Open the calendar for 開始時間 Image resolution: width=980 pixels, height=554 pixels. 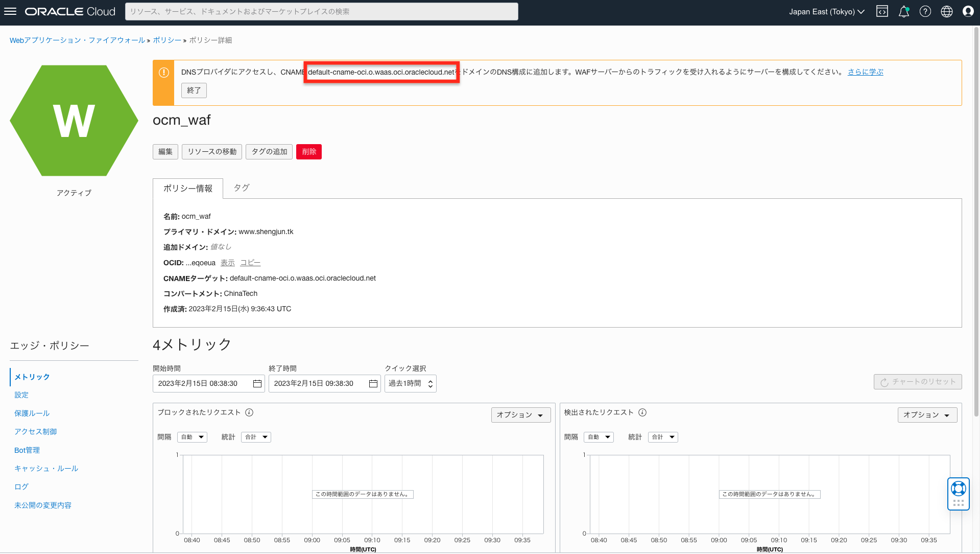[x=257, y=383]
